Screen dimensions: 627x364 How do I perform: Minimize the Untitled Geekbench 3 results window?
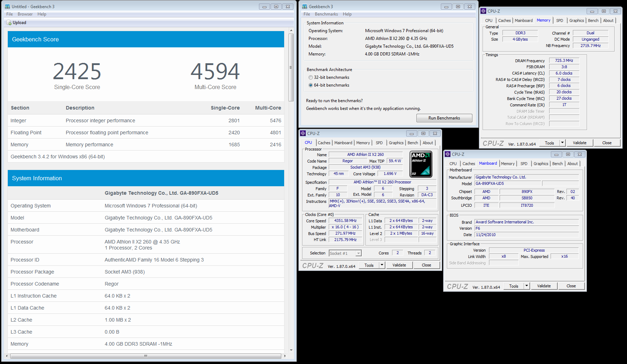[x=264, y=6]
